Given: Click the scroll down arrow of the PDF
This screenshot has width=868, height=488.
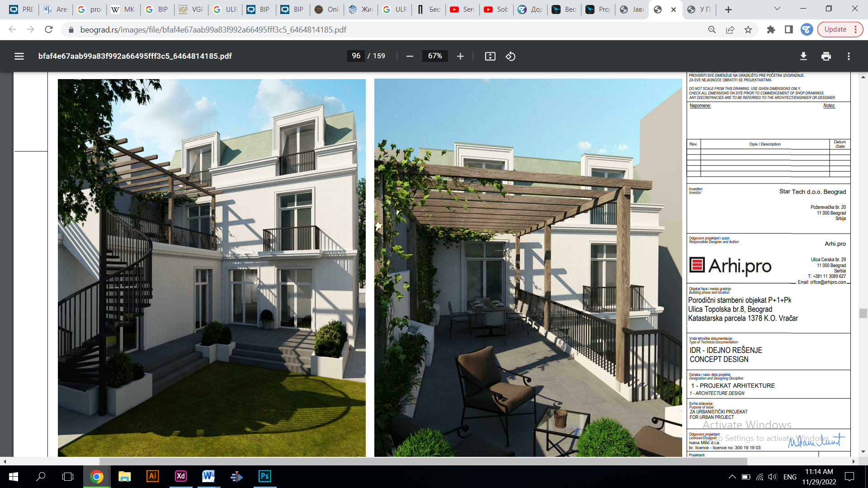Looking at the screenshot, I should click(x=863, y=451).
